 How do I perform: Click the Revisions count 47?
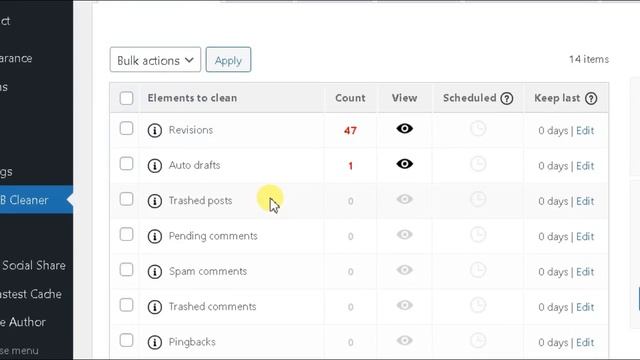pos(350,131)
